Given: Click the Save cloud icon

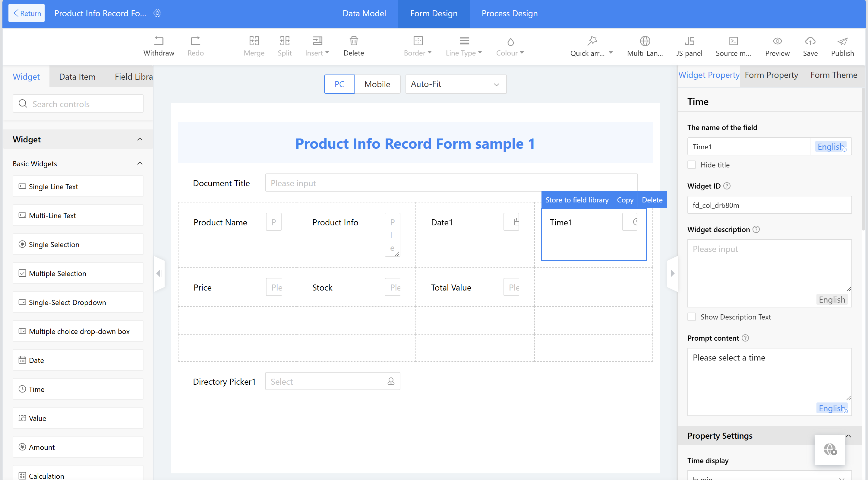Looking at the screenshot, I should click(810, 41).
